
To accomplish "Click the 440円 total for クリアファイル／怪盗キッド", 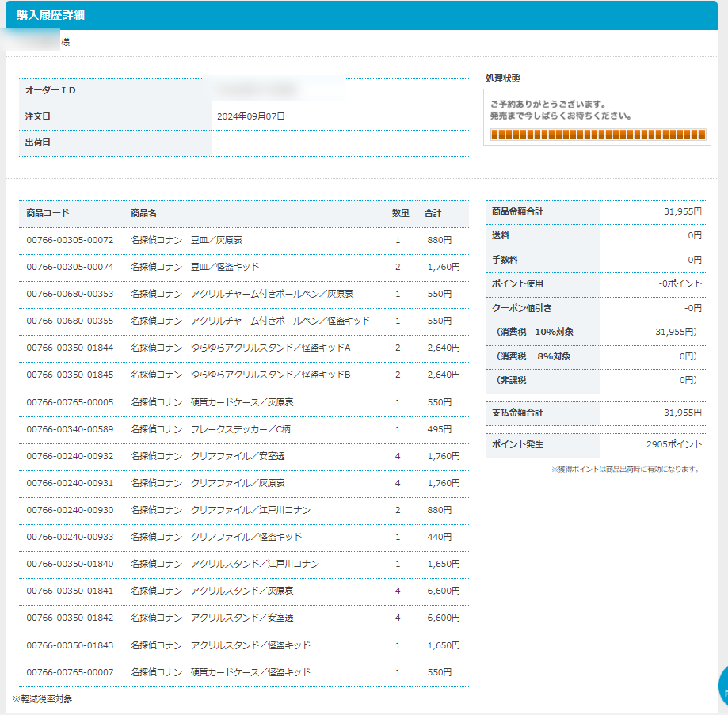I will pos(439,537).
